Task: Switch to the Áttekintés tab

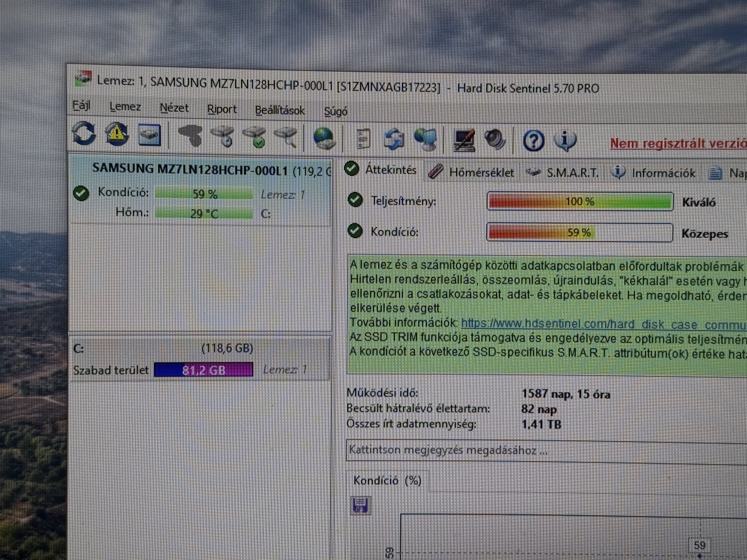Action: pyautogui.click(x=381, y=170)
